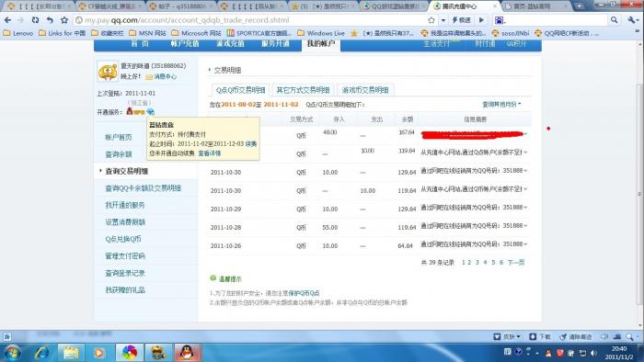Select 查询交易明细 sidebar item
Image resolution: width=644 pixels, height=362 pixels.
tap(127, 172)
